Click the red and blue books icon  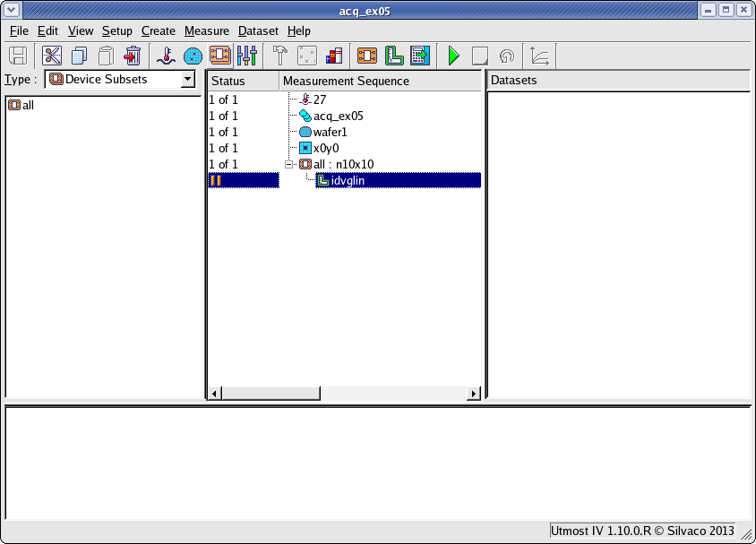[x=334, y=56]
